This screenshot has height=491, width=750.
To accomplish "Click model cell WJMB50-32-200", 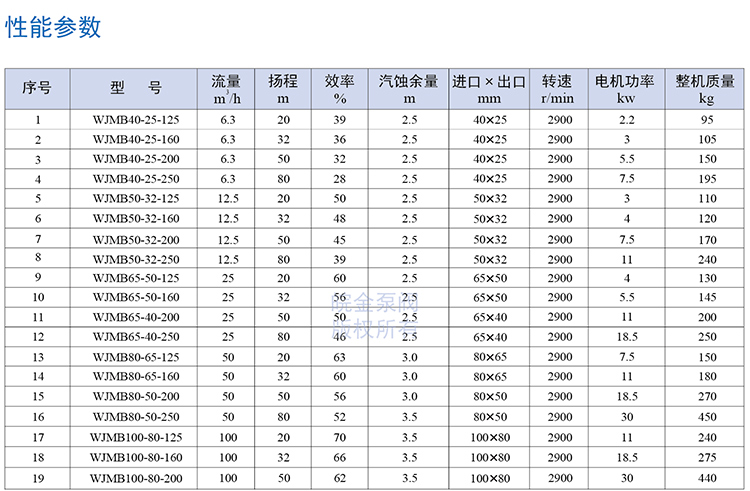I will (x=136, y=239).
